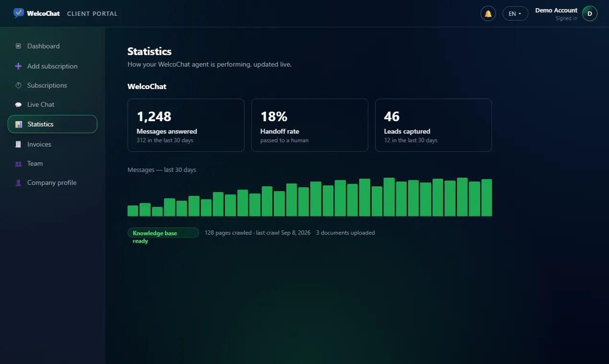Click '128 pages crawled' text
The height and width of the screenshot is (364, 609).
228,233
